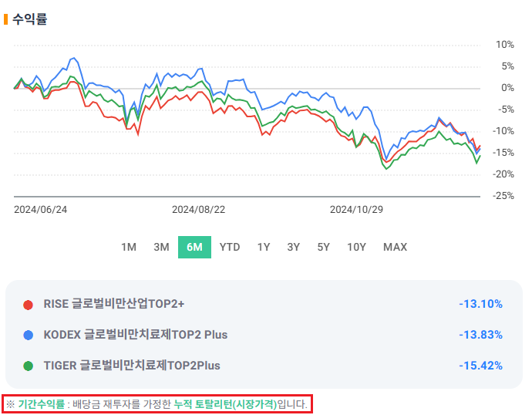This screenshot has height=415, width=532.
Task: Click the 5% y-axis label
Action: [x=507, y=66]
